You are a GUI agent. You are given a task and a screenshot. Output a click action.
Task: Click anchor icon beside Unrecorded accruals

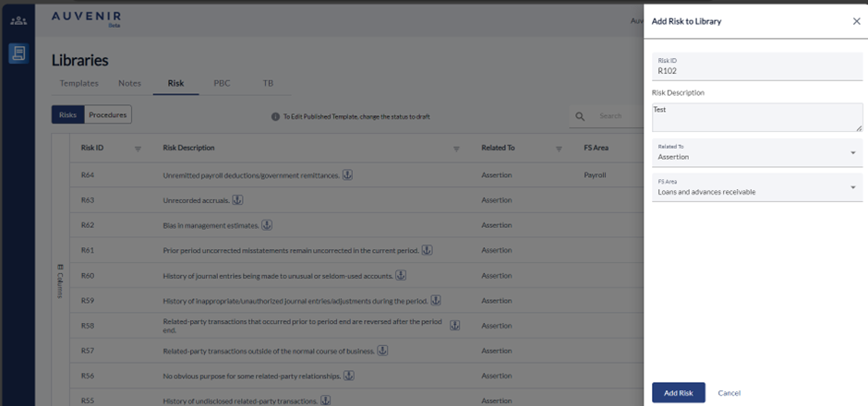[x=237, y=199]
